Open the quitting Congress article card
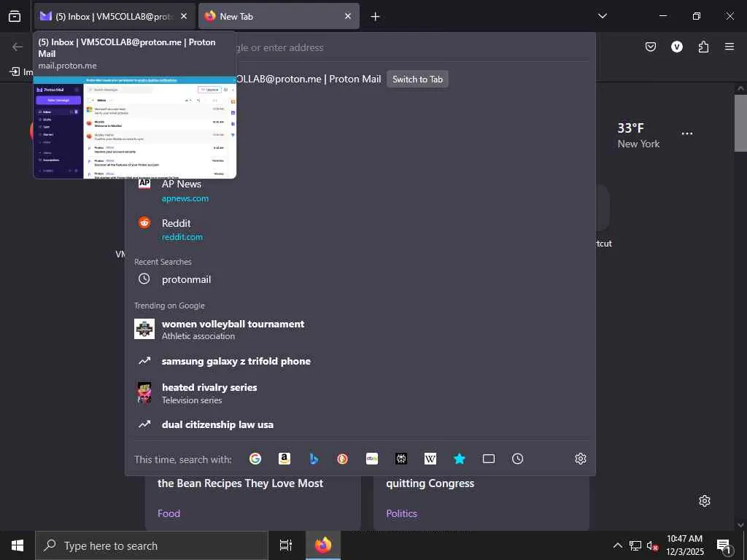Image resolution: width=747 pixels, height=560 pixels. click(x=481, y=502)
